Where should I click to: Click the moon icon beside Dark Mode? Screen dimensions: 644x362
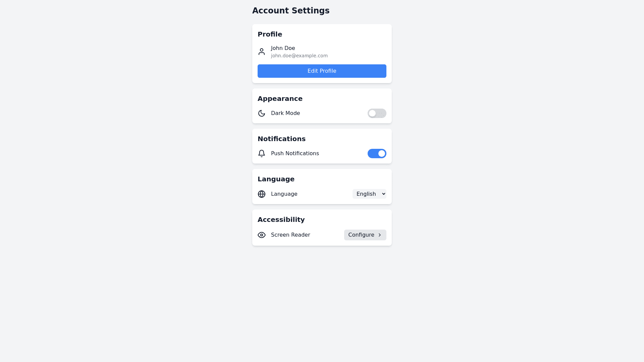click(262, 113)
